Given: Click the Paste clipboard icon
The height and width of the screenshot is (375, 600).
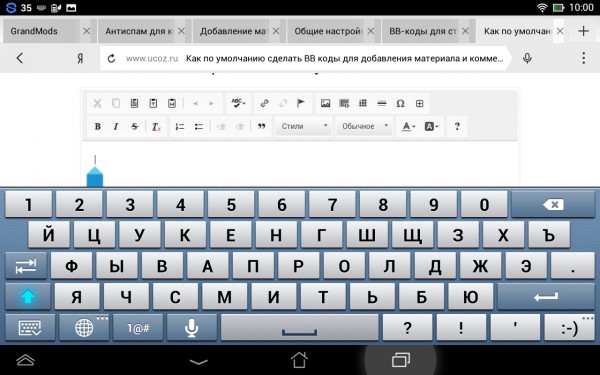Looking at the screenshot, I should (x=134, y=103).
